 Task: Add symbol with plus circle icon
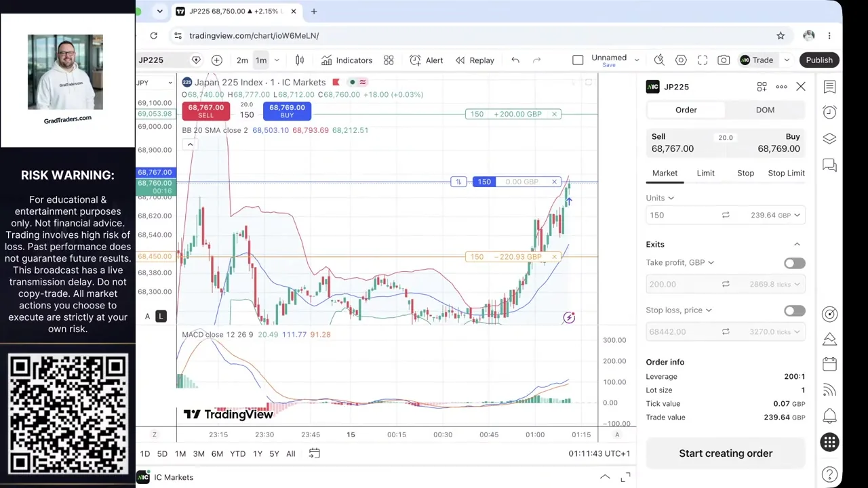pos(217,60)
